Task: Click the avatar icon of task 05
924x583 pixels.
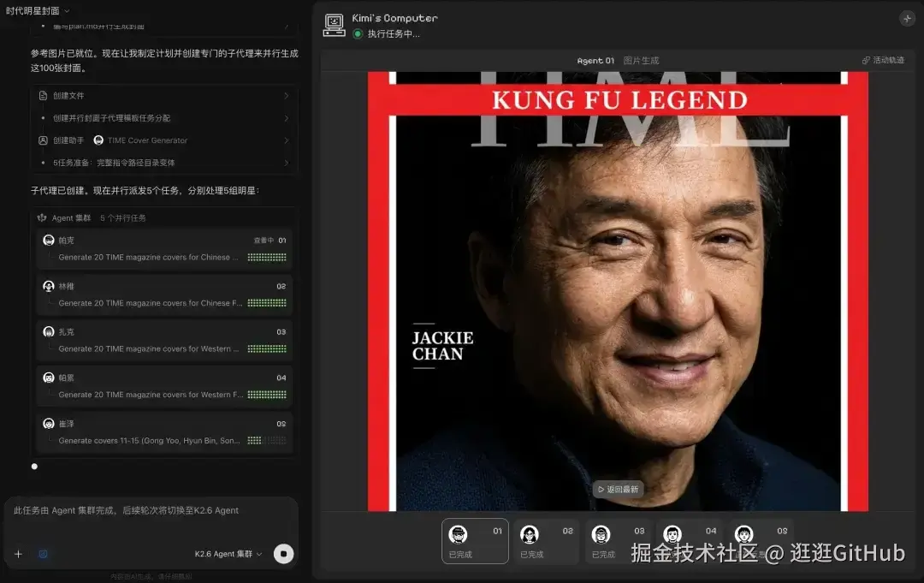Action: click(x=49, y=423)
